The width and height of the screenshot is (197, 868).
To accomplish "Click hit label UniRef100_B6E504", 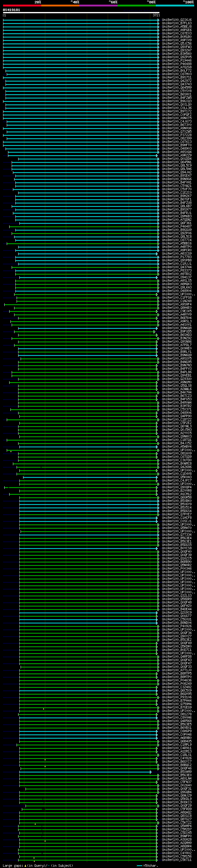I will [177, 318].
